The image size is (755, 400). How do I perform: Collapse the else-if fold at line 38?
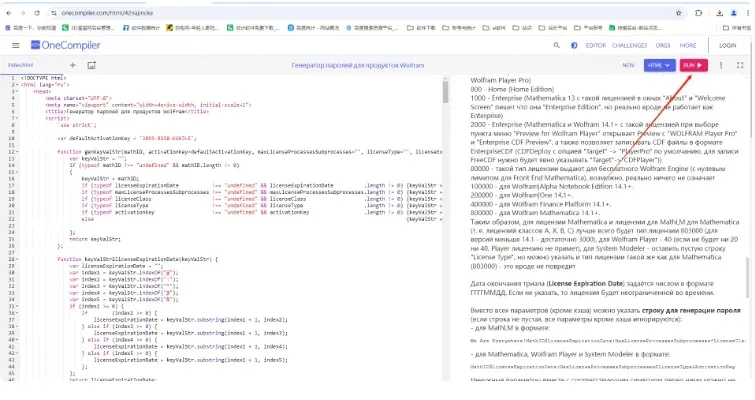17,326
